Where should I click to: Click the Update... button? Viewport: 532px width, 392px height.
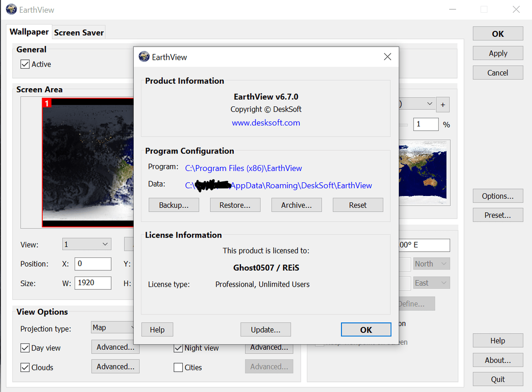[x=266, y=330]
